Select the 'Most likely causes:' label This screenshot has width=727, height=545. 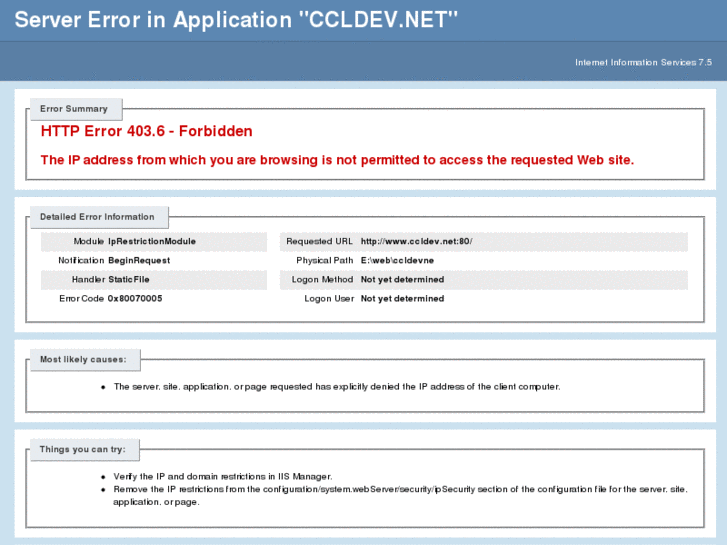click(x=83, y=359)
